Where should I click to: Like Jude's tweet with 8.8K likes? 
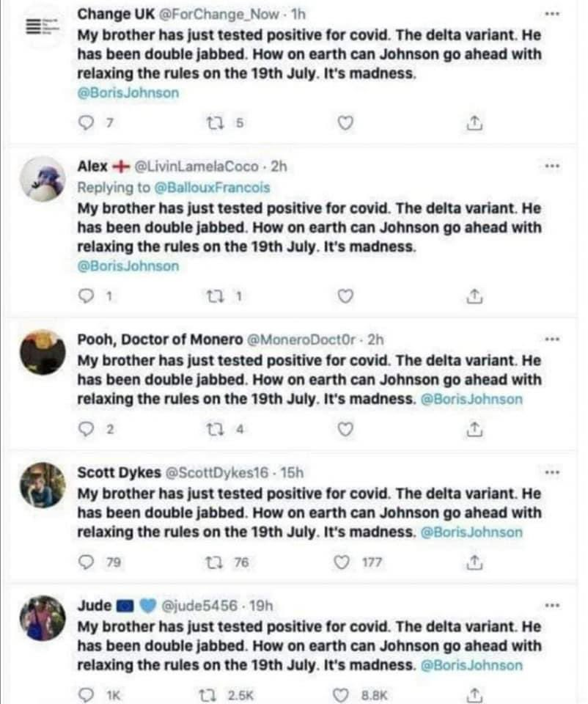(342, 694)
